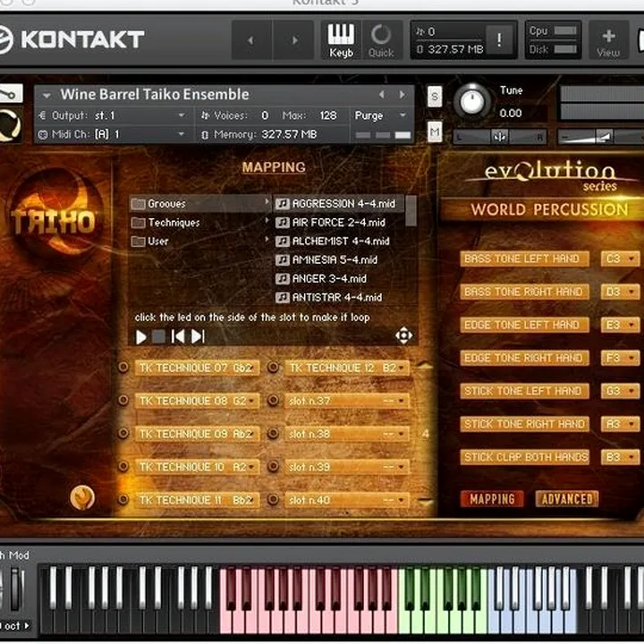Open the Quick load icon
The height and width of the screenshot is (644, 644).
pyautogui.click(x=381, y=40)
